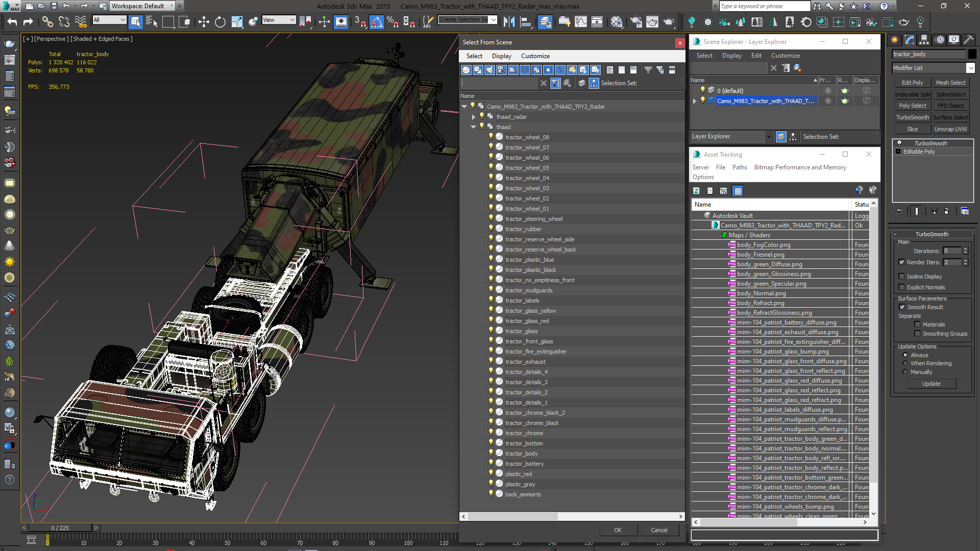Collapse thaad tree node
This screenshot has width=980, height=551.
pyautogui.click(x=474, y=127)
